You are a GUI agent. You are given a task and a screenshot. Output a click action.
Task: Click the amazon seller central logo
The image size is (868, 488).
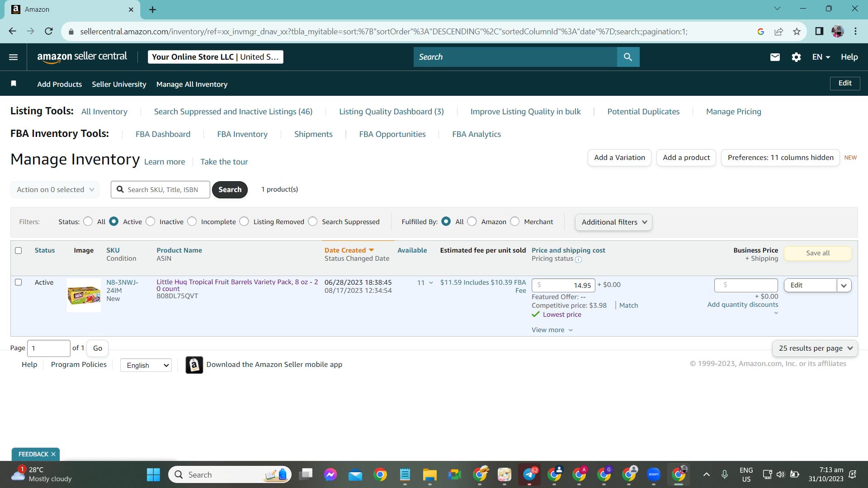pos(82,57)
